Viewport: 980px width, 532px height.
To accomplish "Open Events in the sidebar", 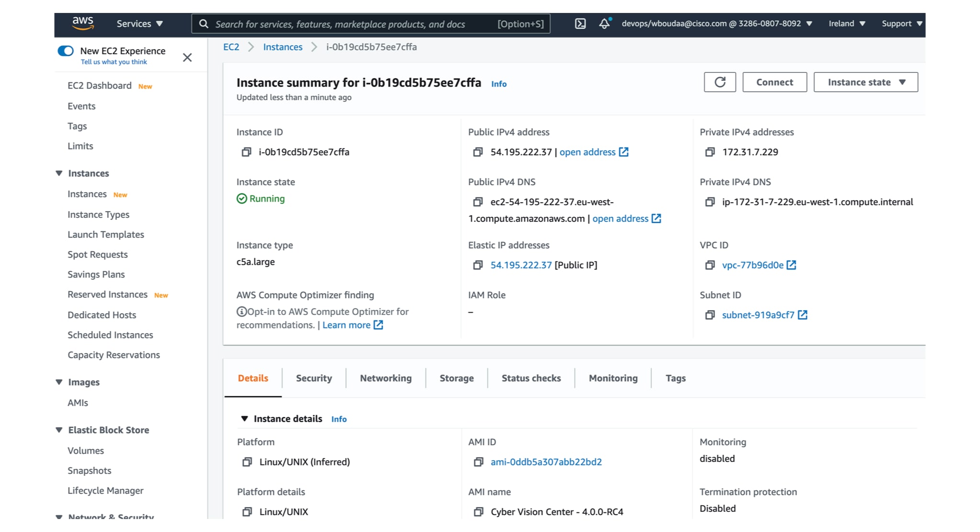I will 81,106.
